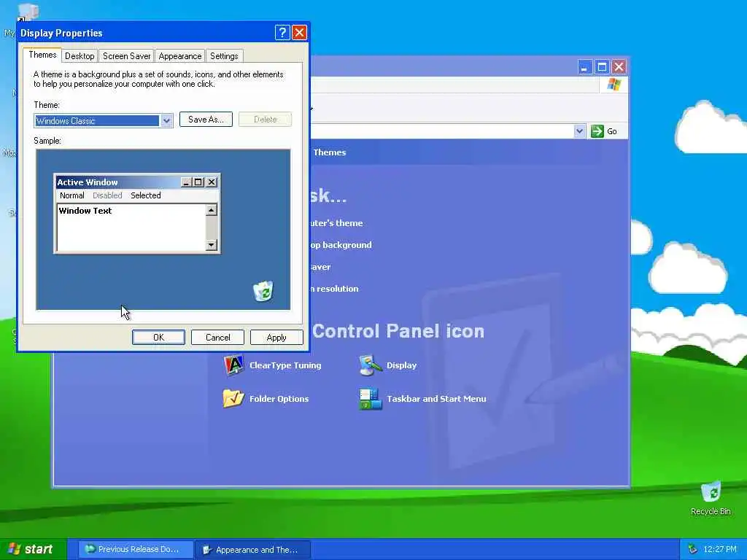Open the Recycle Bin on the desktop
Screen dimensions: 747x560
pos(711,497)
